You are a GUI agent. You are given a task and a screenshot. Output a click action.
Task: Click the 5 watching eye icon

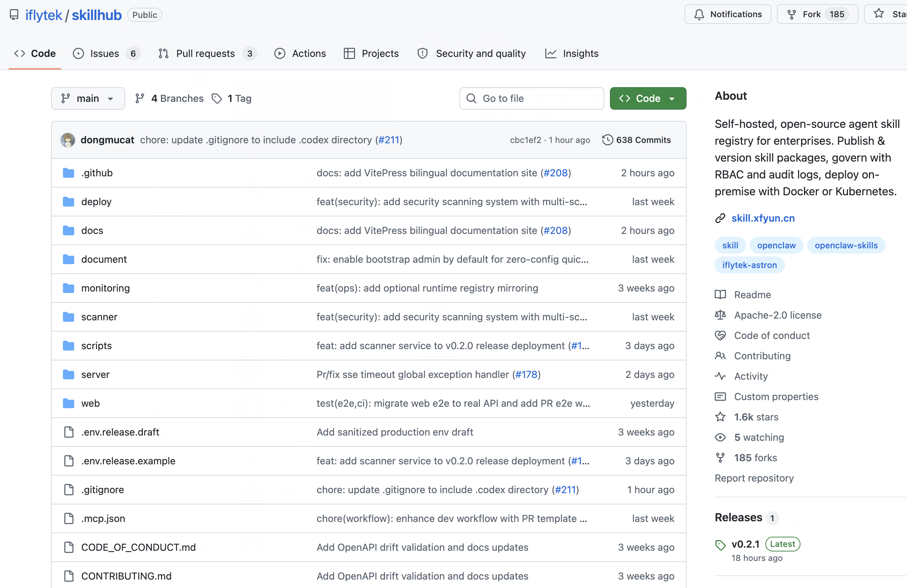point(720,437)
